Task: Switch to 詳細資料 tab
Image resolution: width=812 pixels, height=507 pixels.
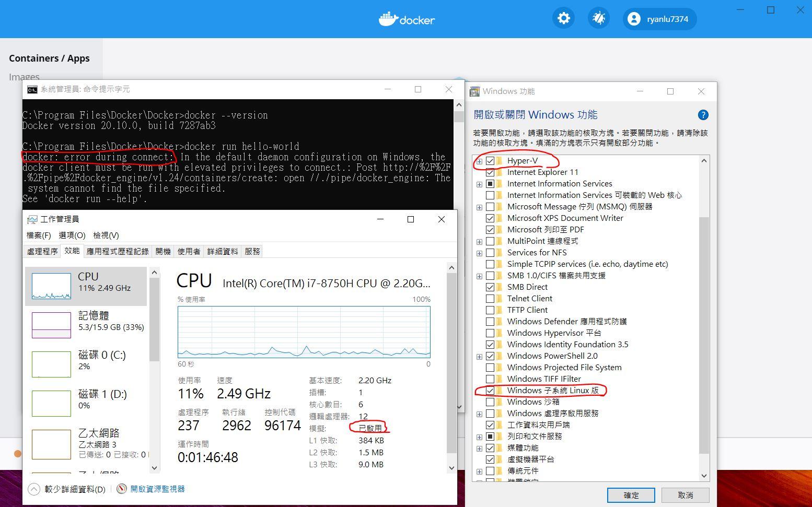Action: pos(223,251)
